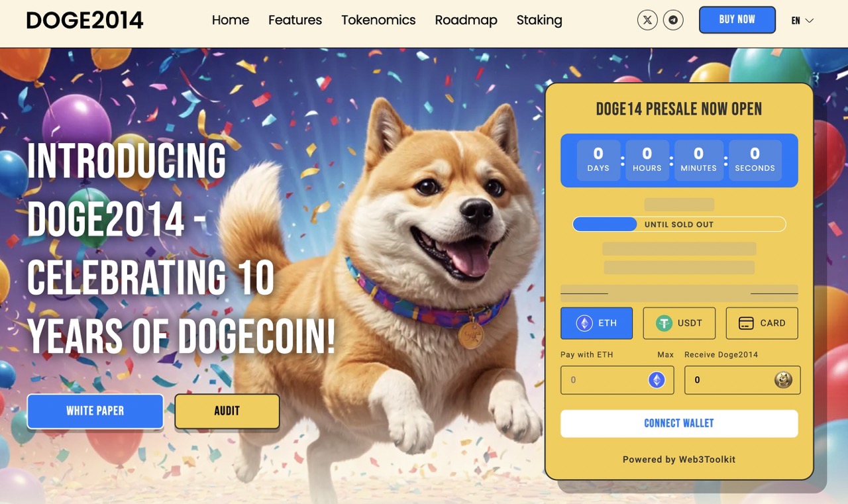Open the Roadmap nav item
Screen dimensions: 848x504
point(466,20)
